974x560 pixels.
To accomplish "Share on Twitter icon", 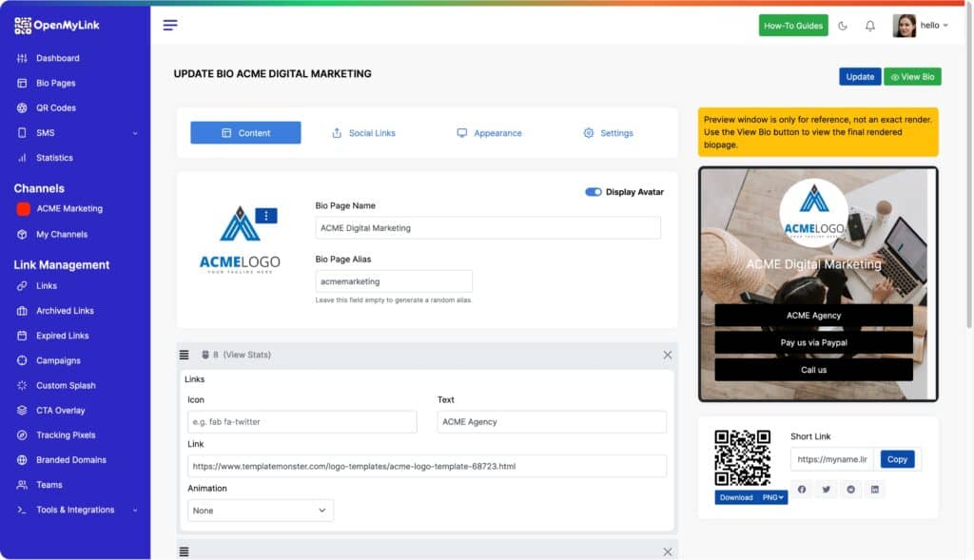I will point(827,490).
